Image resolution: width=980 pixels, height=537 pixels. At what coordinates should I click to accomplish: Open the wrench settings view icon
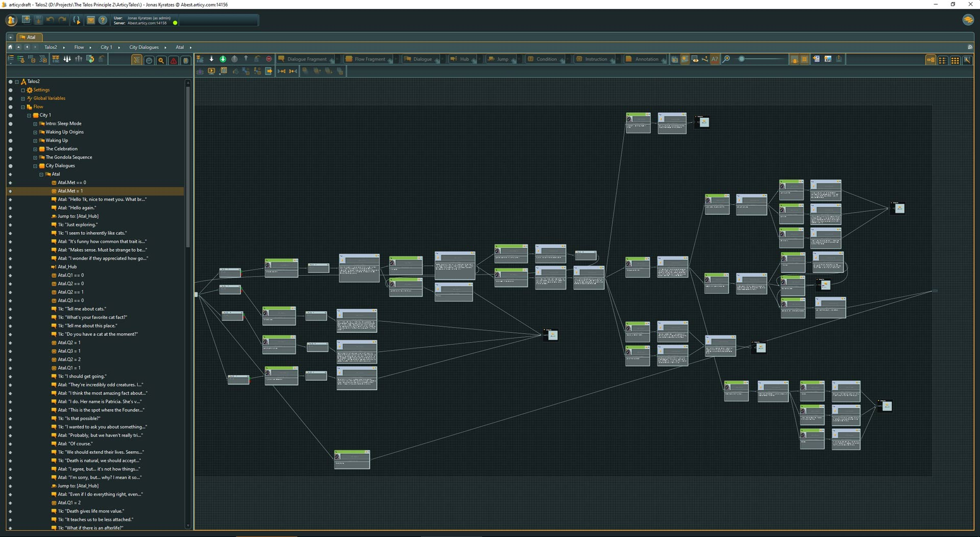click(967, 60)
